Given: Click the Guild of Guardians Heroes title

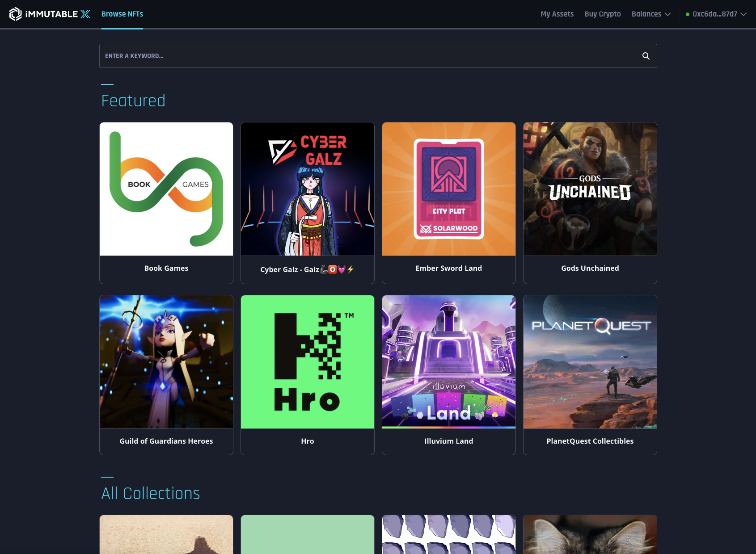Looking at the screenshot, I should [166, 441].
